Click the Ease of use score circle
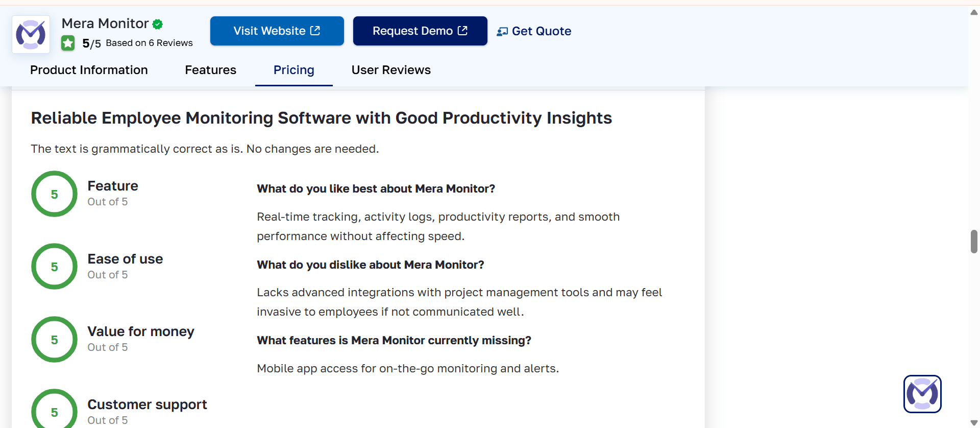Image resolution: width=980 pixels, height=428 pixels. point(54,267)
